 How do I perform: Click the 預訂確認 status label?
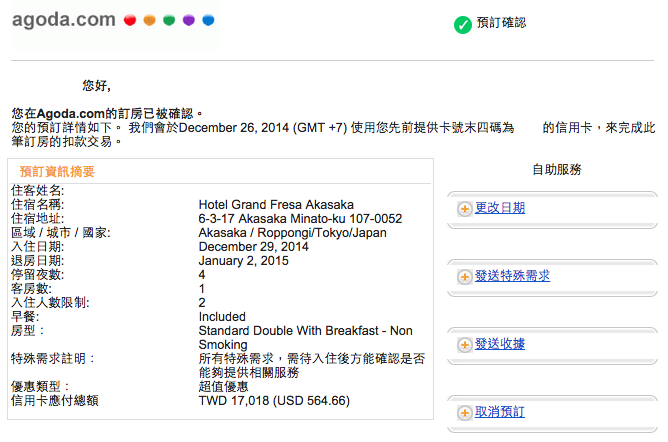501,23
